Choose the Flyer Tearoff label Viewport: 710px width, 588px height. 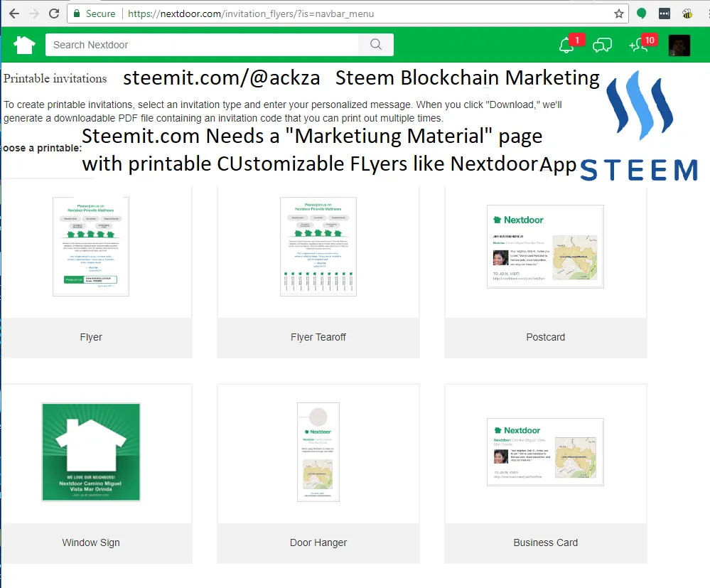[318, 337]
